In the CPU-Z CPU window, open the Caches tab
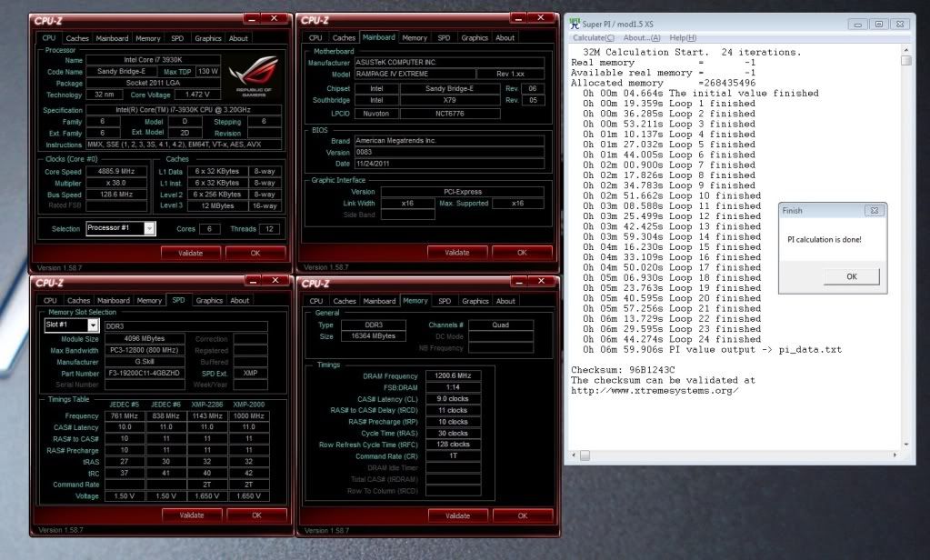Screen dimensions: 930x560 click(x=77, y=38)
